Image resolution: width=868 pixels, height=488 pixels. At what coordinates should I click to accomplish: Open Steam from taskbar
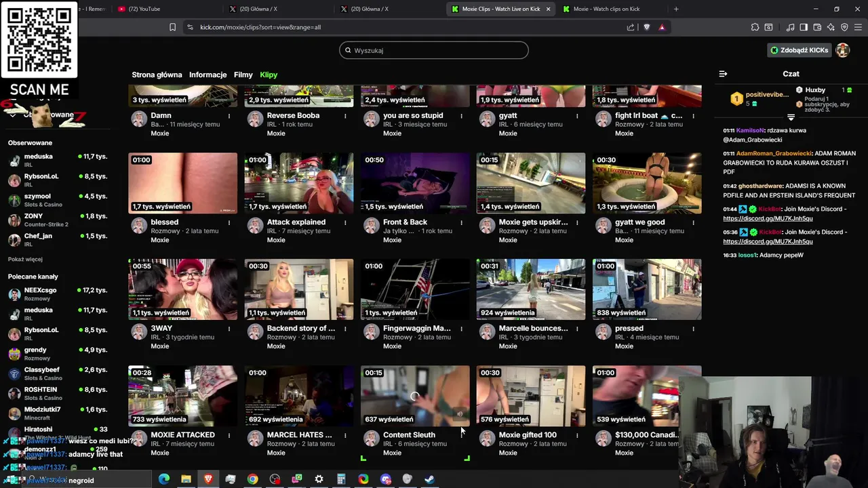(429, 479)
